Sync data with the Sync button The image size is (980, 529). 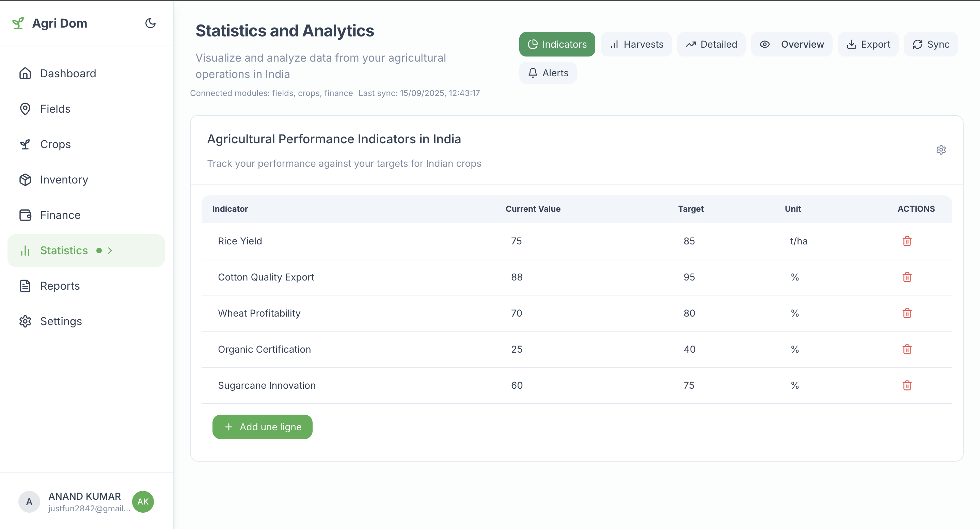[x=931, y=45]
